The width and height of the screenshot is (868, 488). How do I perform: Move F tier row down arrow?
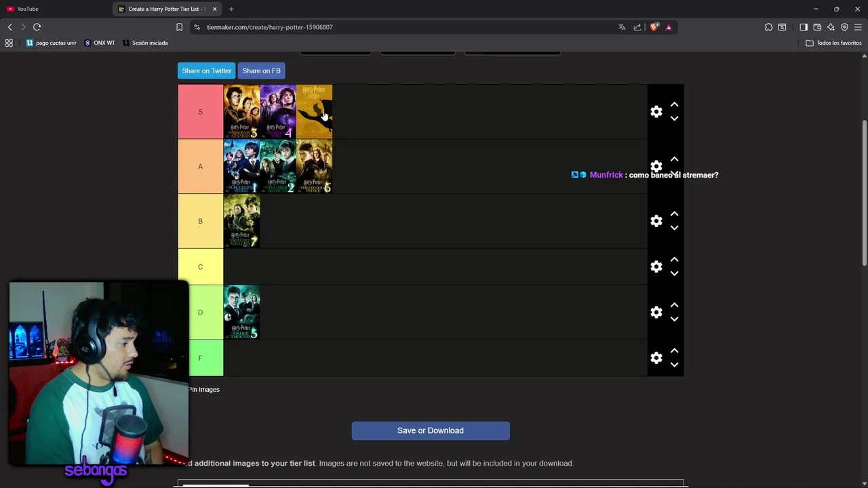[x=674, y=365]
